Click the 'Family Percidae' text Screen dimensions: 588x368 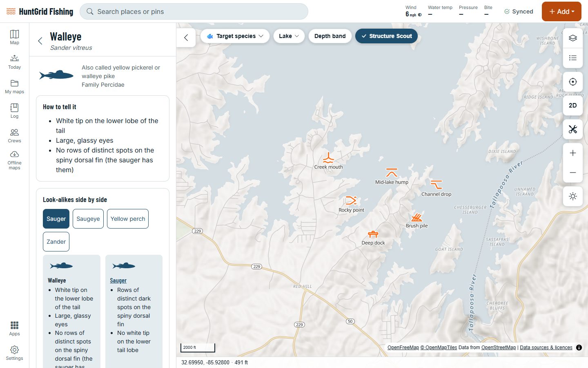coord(103,85)
